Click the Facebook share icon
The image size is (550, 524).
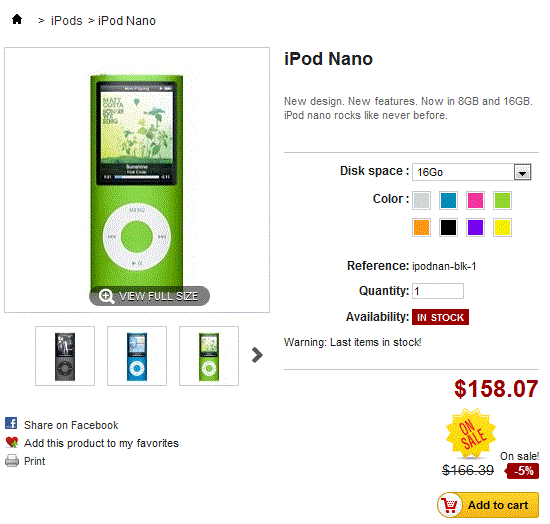(11, 423)
